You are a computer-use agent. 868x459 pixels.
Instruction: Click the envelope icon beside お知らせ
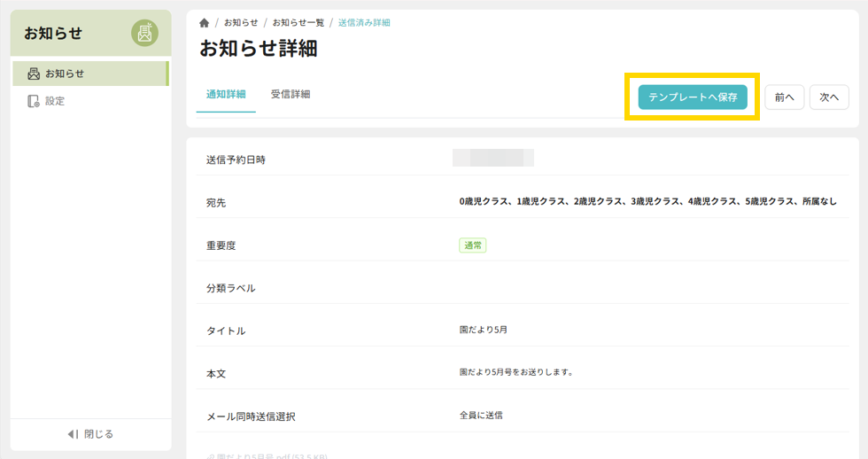coord(34,74)
